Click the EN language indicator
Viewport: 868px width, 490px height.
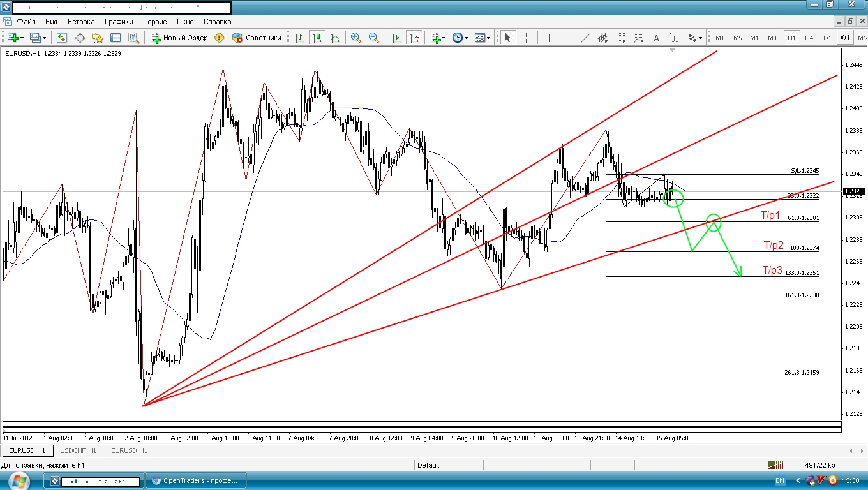tap(780, 480)
